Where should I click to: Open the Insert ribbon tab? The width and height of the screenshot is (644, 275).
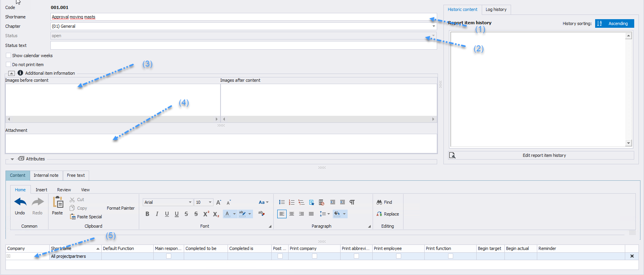[41, 190]
